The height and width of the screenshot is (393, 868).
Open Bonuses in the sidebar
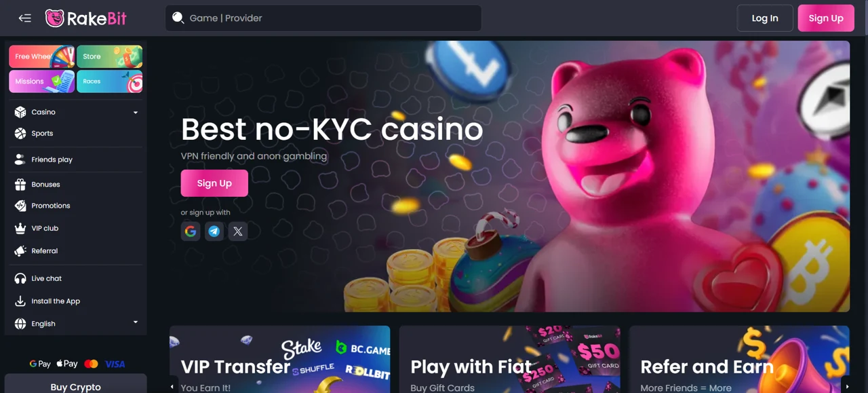click(76, 185)
